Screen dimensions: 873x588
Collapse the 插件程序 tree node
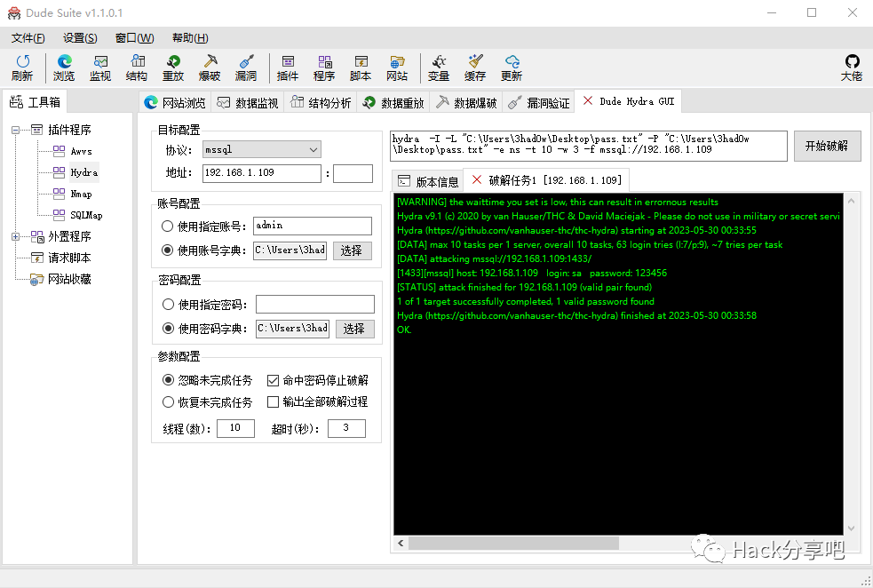[16, 130]
